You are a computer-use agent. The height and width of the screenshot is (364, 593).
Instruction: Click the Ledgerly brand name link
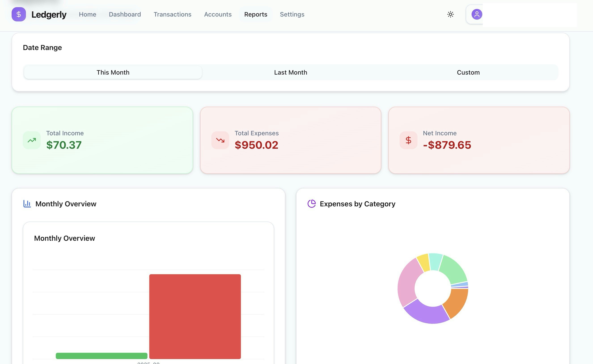click(49, 15)
